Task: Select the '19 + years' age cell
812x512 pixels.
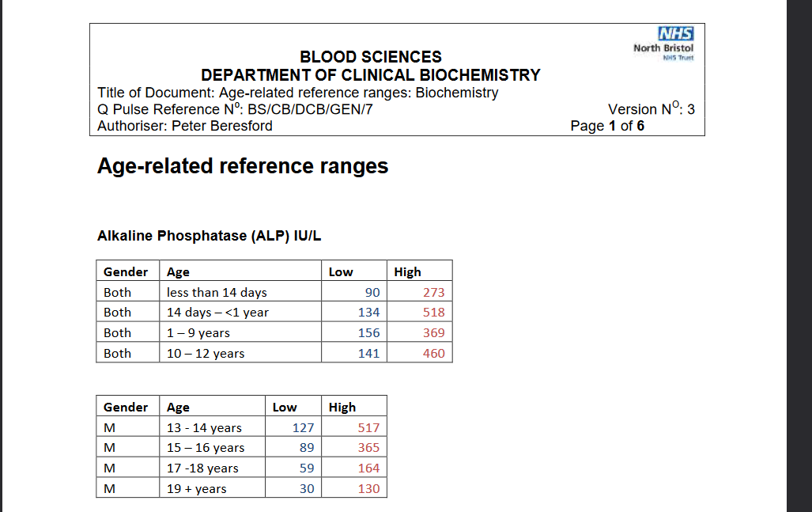Action: (x=197, y=489)
